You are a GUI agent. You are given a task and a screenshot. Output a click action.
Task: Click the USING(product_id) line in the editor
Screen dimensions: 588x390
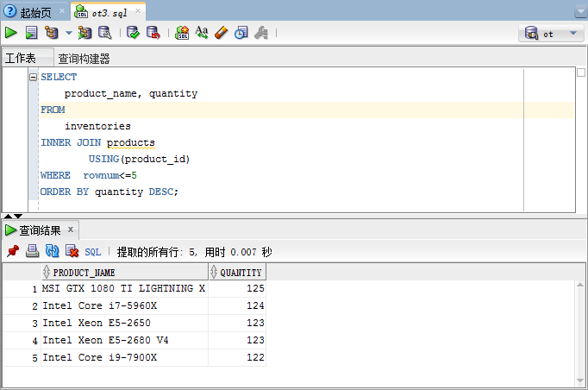pos(139,159)
